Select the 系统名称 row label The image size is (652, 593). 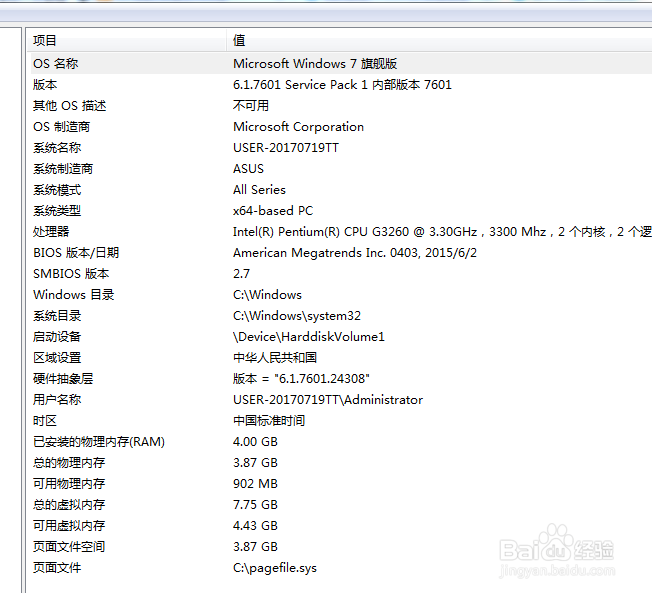coord(57,148)
